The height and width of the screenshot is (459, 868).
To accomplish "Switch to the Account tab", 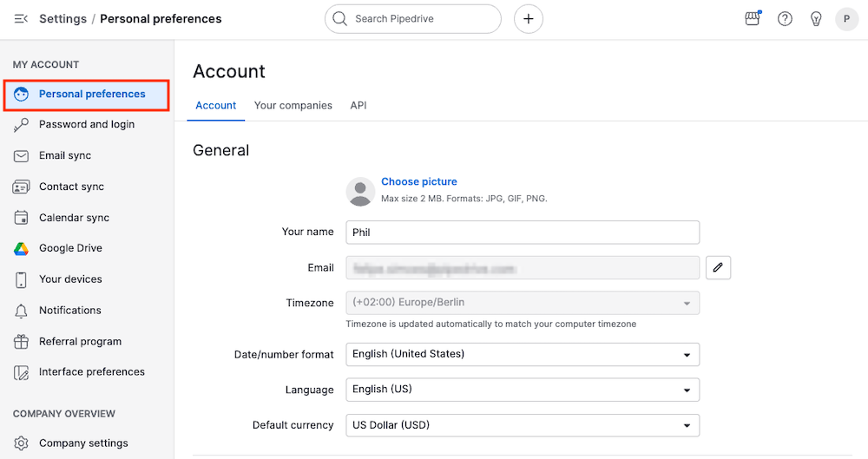I will click(x=216, y=105).
